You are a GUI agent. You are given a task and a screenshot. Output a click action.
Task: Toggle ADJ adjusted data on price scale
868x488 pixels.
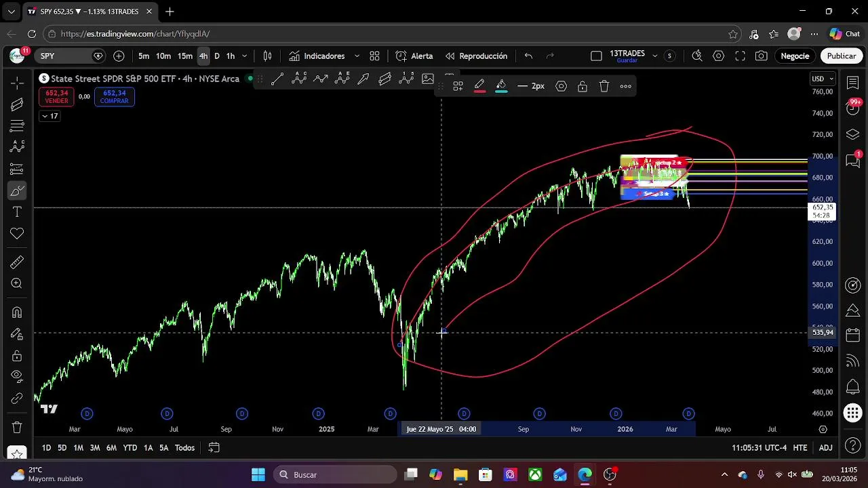[x=825, y=448]
